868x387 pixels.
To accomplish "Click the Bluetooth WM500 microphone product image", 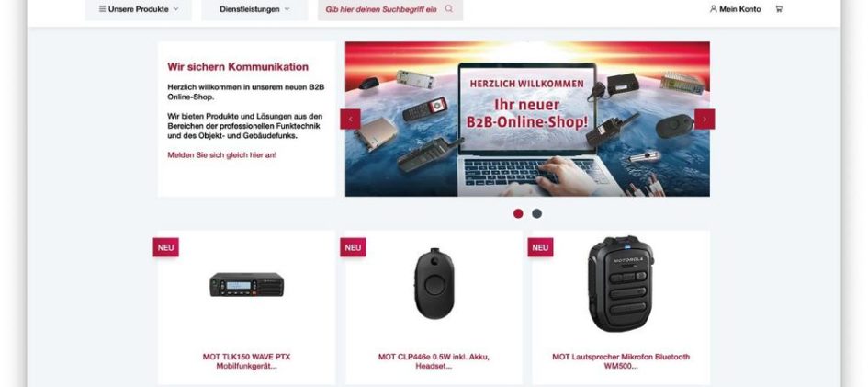I will 621,284.
